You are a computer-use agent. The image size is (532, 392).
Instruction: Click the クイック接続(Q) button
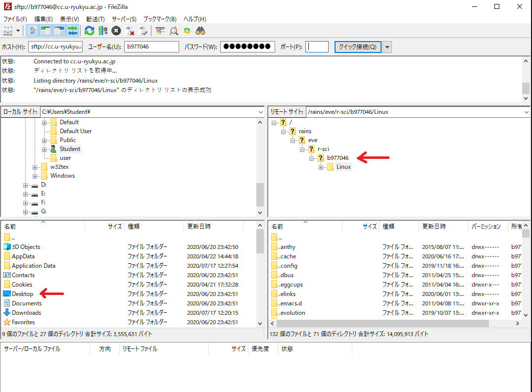click(358, 47)
